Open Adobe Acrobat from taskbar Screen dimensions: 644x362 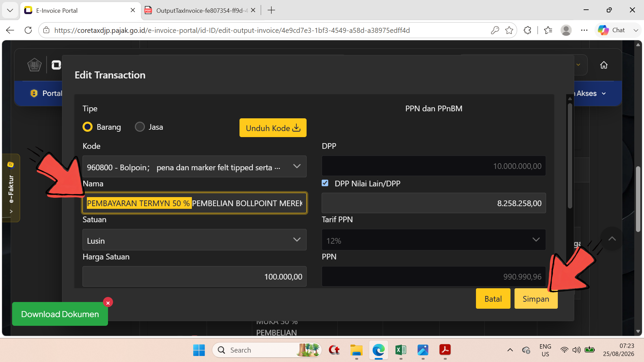tap(445, 350)
